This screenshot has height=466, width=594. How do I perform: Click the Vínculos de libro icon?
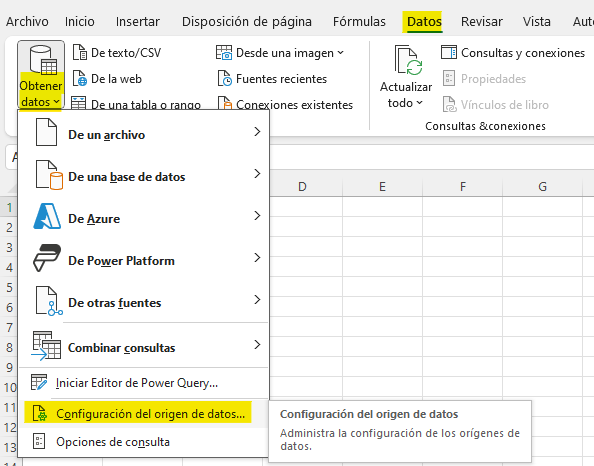point(450,104)
